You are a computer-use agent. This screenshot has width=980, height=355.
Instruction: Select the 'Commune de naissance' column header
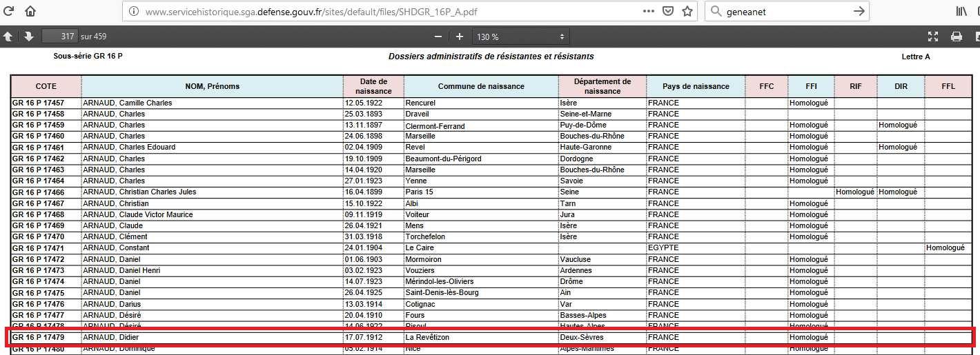[x=481, y=86]
